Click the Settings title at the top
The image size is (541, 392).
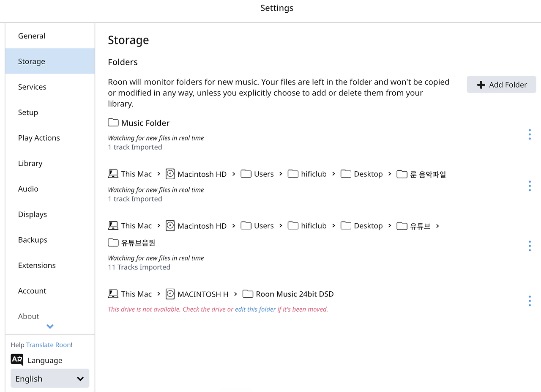click(277, 8)
